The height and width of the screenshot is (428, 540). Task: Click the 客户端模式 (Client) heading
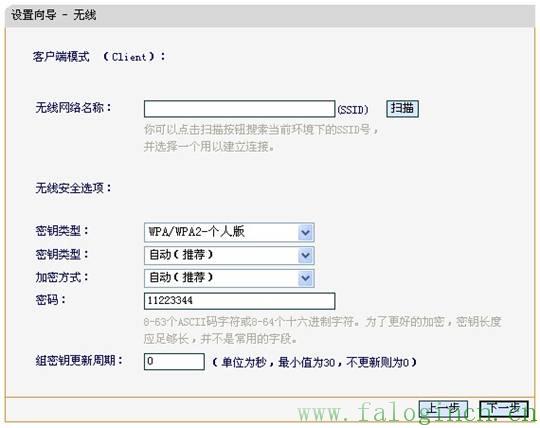pyautogui.click(x=99, y=56)
